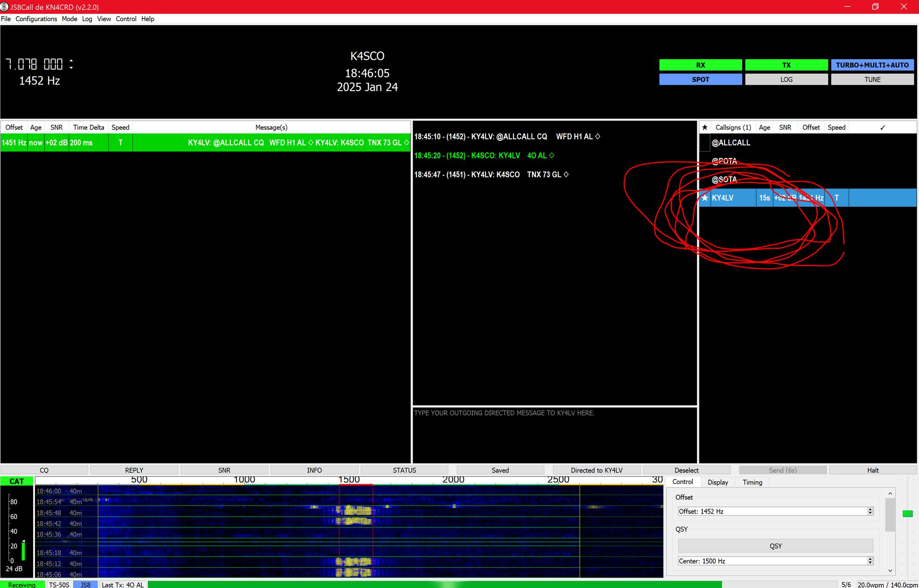
Task: Toggle the TURBO+MULTI+AUTO button
Action: pos(872,65)
